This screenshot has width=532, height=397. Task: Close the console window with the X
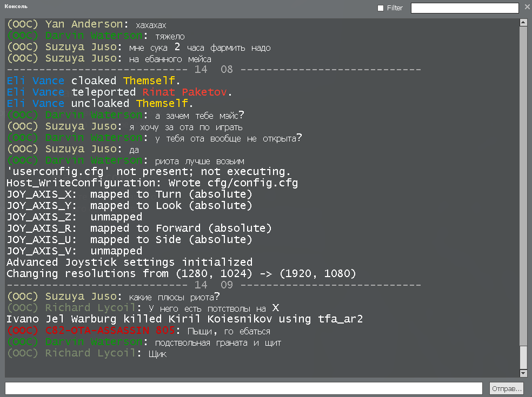point(527,6)
